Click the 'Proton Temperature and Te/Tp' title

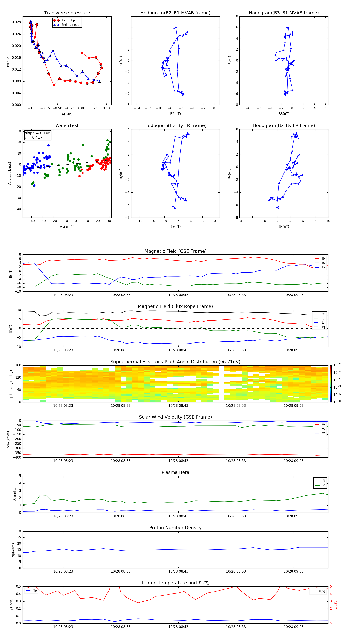[175, 583]
